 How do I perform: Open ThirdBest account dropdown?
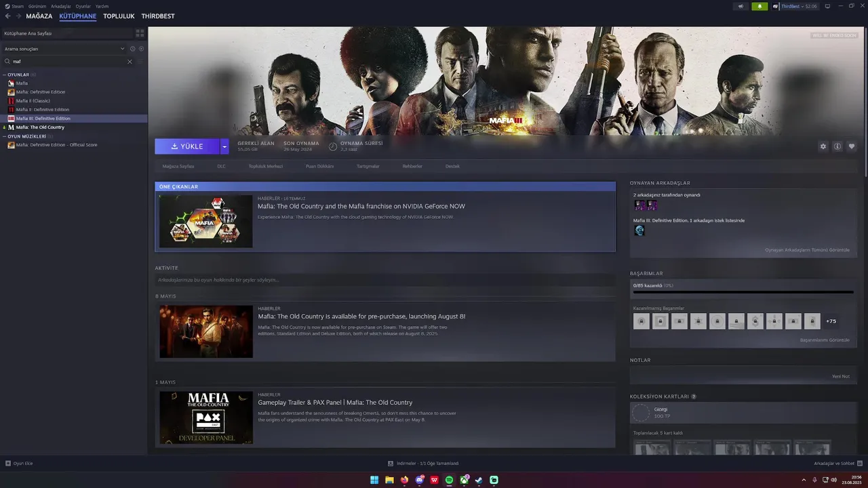(x=799, y=6)
